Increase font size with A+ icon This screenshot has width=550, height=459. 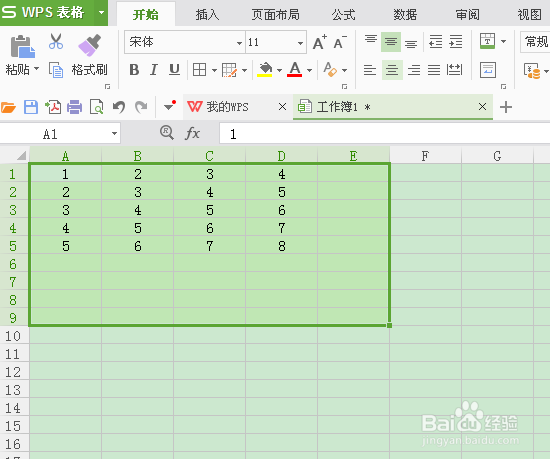pyautogui.click(x=320, y=42)
